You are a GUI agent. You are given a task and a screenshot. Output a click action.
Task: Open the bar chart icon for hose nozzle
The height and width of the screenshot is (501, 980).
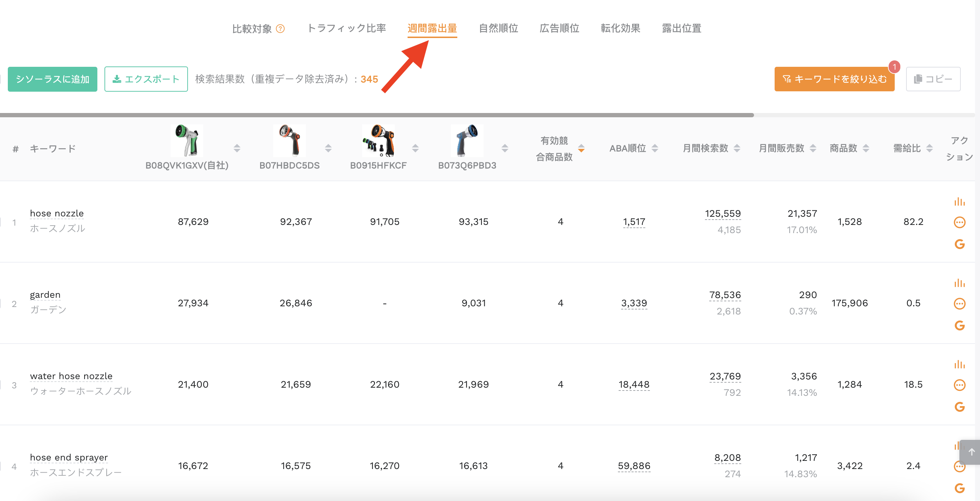tap(959, 201)
